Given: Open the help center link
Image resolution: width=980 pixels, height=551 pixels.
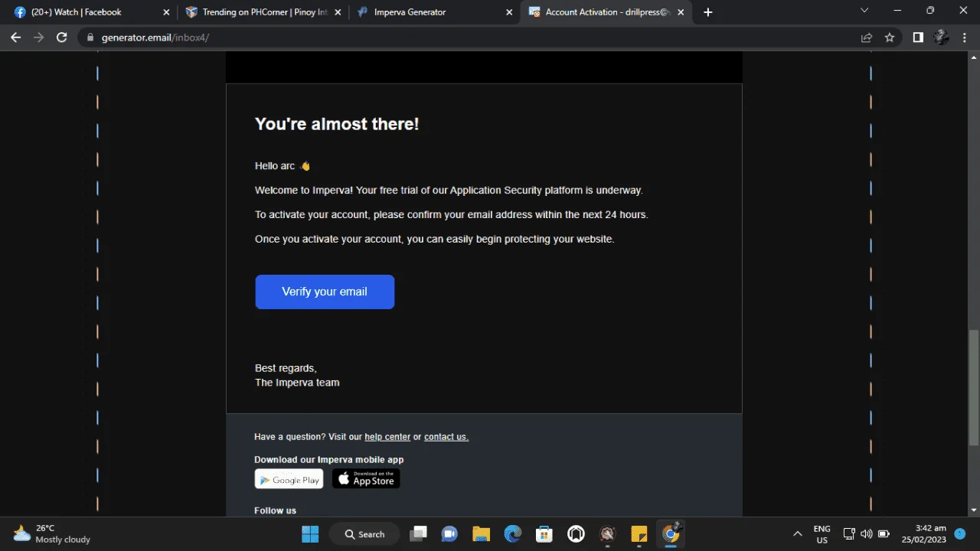Looking at the screenshot, I should click(387, 437).
